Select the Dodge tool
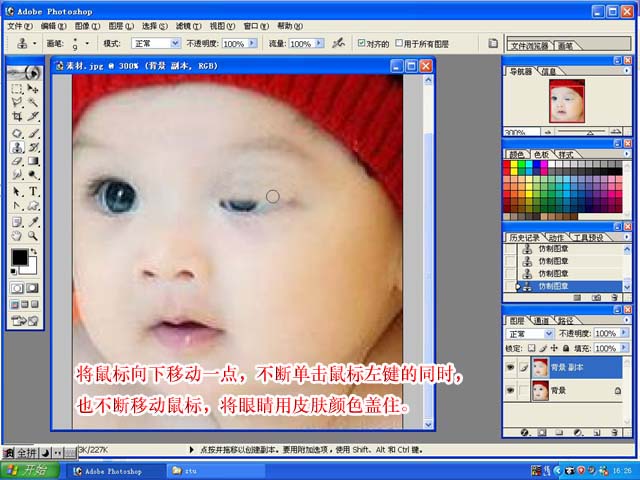The width and height of the screenshot is (640, 480). click(x=33, y=175)
